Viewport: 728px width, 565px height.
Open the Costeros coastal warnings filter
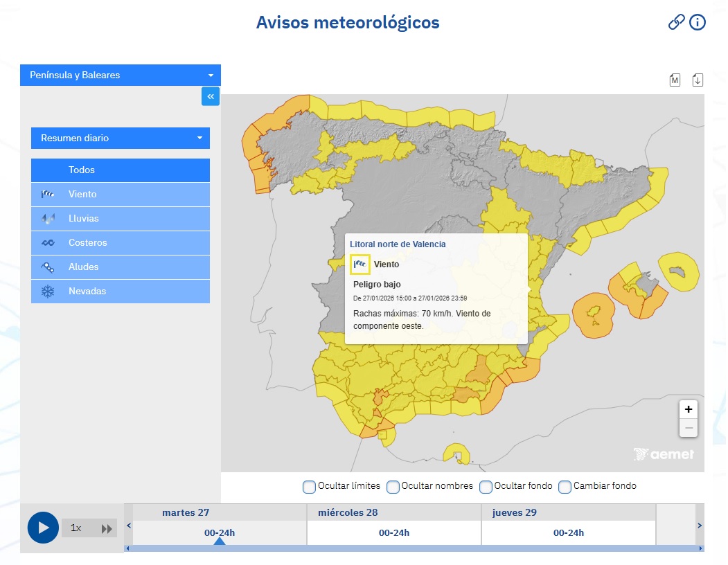(x=48, y=243)
